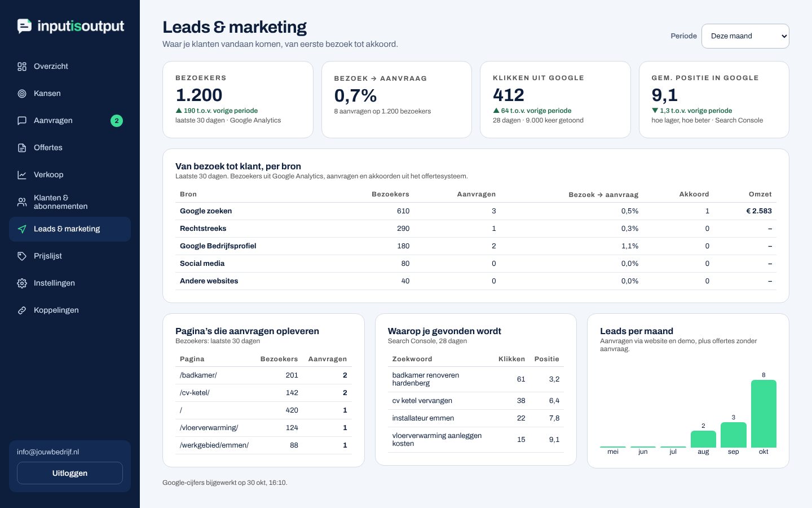812x508 pixels.
Task: Click the Rechtstreeks row label
Action: pyautogui.click(x=203, y=229)
